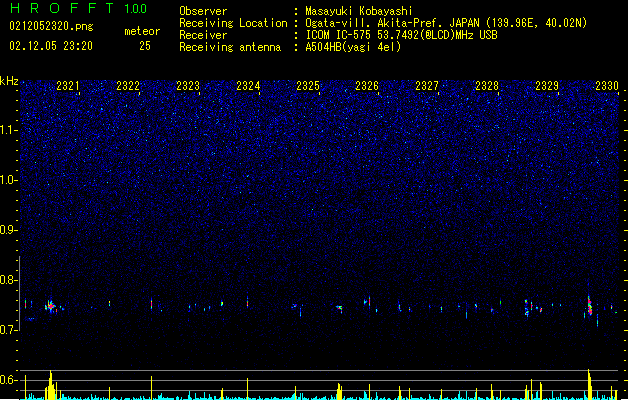This screenshot has width=629, height=400.
Task: Click the 0.6 kHz axis label
Action: click(x=8, y=380)
